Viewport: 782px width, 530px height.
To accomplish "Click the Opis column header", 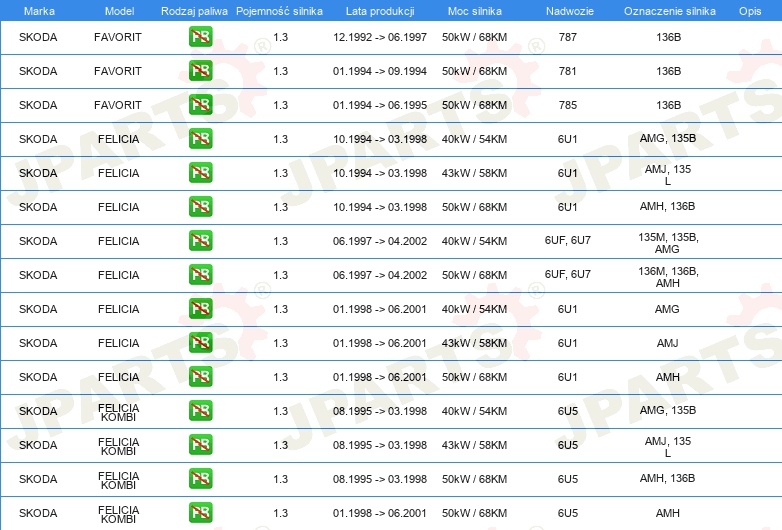I will [x=750, y=11].
